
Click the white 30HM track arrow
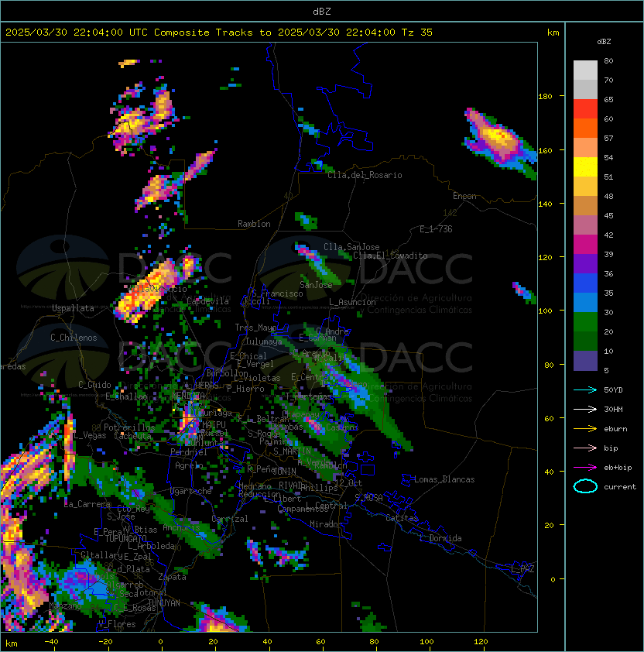(x=585, y=410)
